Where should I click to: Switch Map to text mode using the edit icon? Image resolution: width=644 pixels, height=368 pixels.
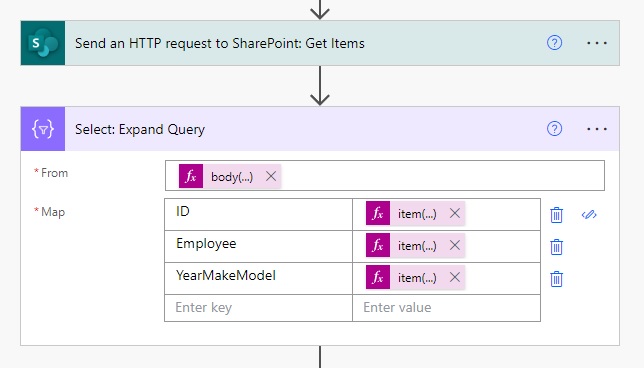coord(589,215)
